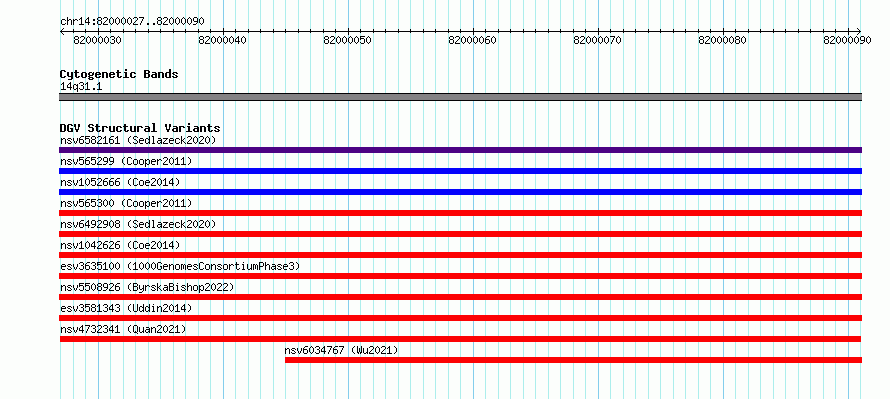Open the nsv6034767 (Wu2021) label

point(341,350)
